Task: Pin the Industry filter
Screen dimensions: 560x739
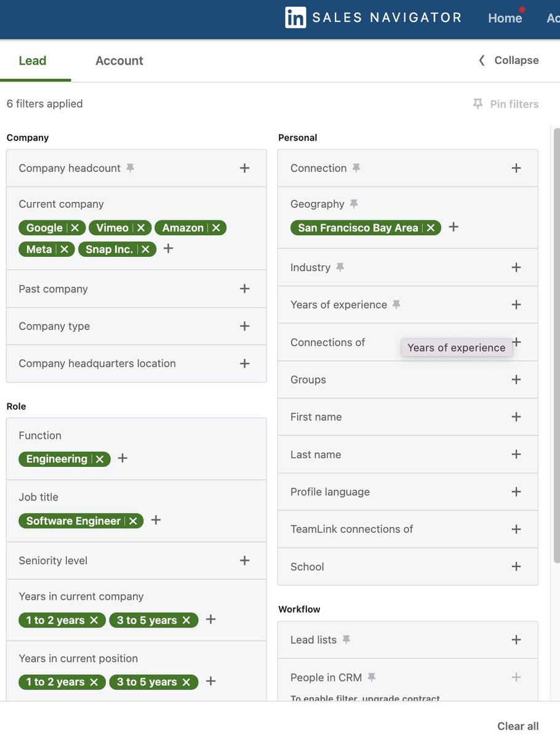Action: click(x=340, y=267)
